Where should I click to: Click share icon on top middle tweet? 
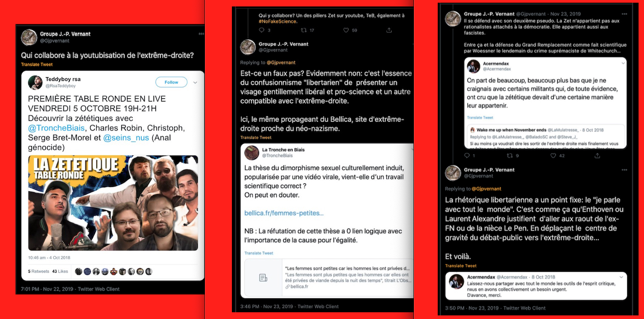point(389,30)
